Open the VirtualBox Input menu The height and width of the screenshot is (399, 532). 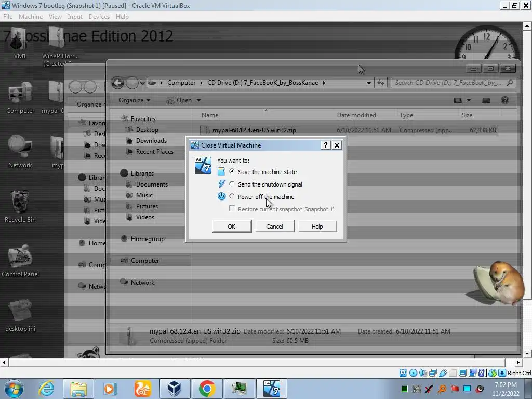75,17
